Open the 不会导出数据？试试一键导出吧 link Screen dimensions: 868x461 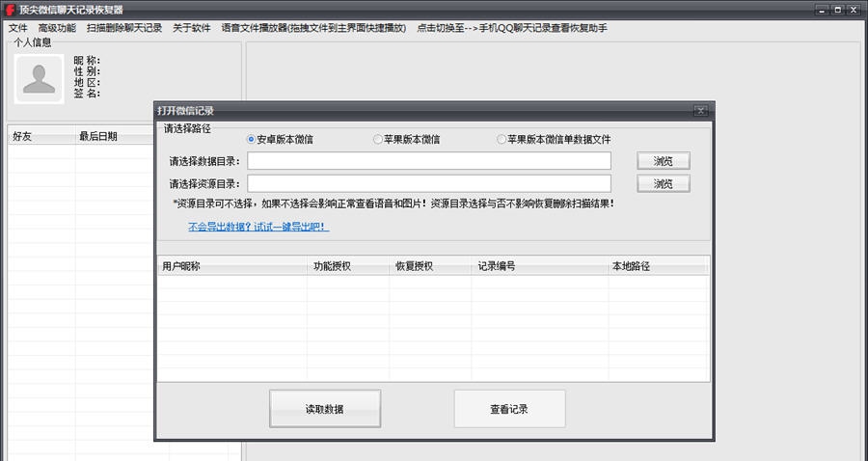(258, 227)
